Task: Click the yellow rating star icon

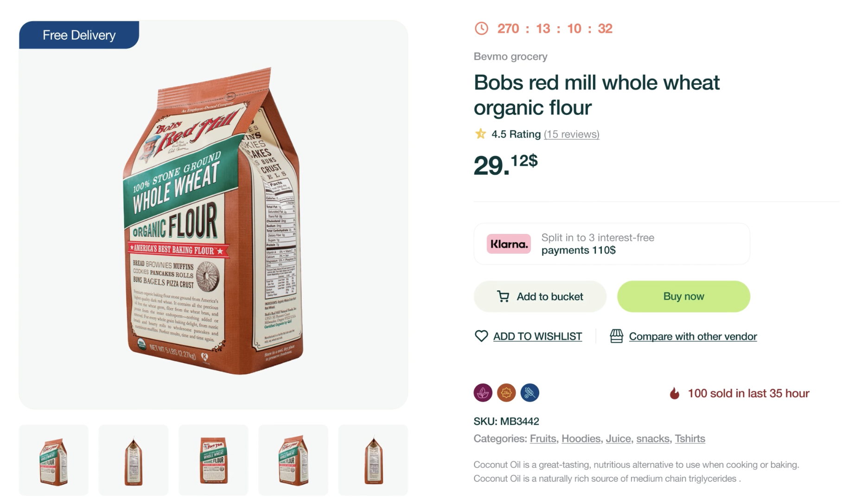Action: [480, 134]
